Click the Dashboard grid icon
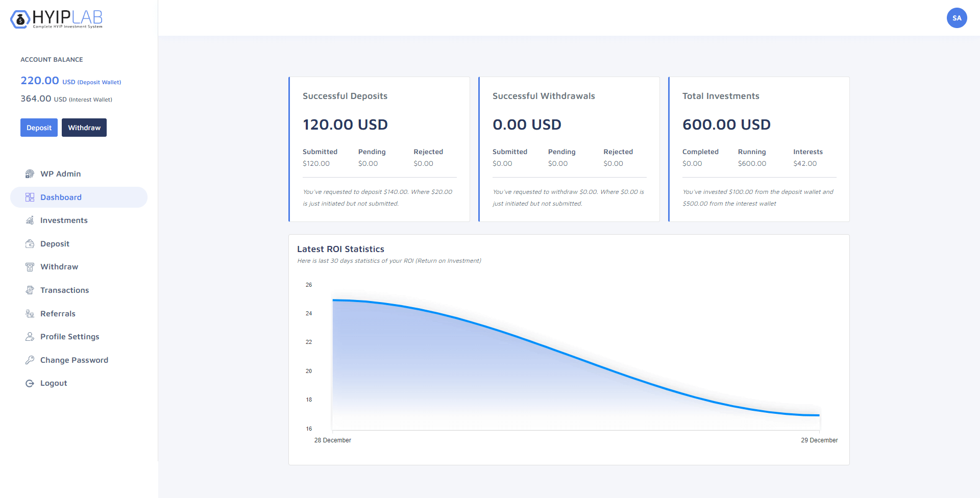Image resolution: width=980 pixels, height=498 pixels. [30, 197]
